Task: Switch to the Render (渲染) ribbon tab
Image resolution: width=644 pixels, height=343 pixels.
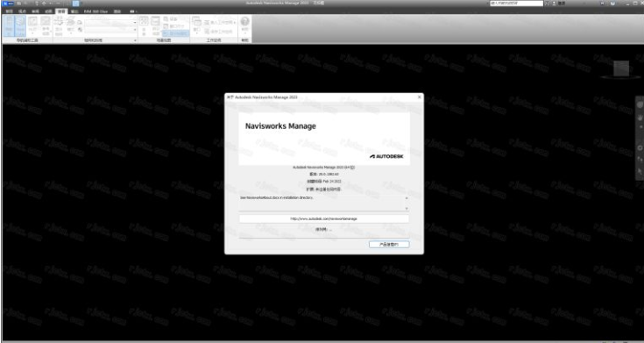Action: (117, 11)
